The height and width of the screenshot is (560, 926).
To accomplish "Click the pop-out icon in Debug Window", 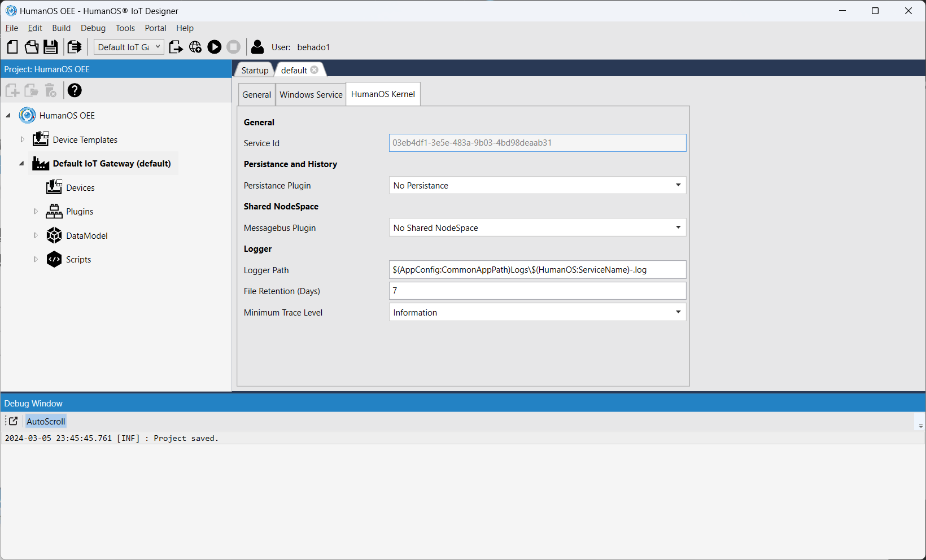I will (13, 421).
